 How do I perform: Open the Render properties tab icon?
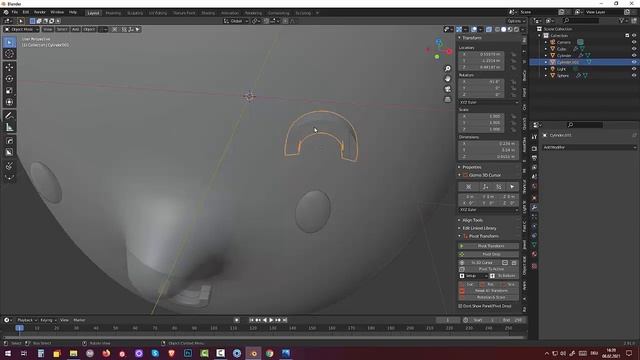point(534,149)
